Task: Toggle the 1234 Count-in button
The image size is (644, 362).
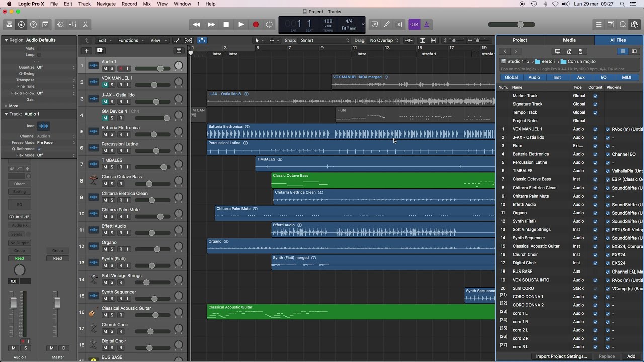Action: point(414,24)
